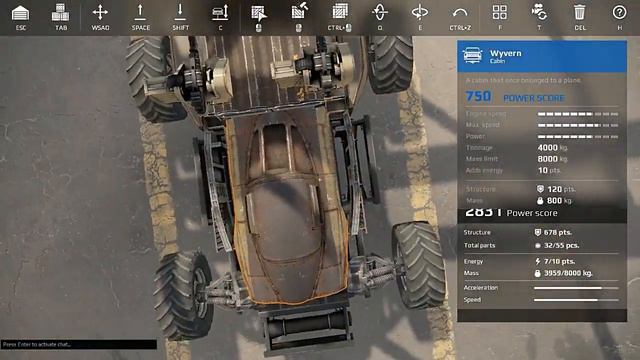The height and width of the screenshot is (360, 640).
Task: Click the weight icon beside 800 kg
Action: pyautogui.click(x=540, y=200)
